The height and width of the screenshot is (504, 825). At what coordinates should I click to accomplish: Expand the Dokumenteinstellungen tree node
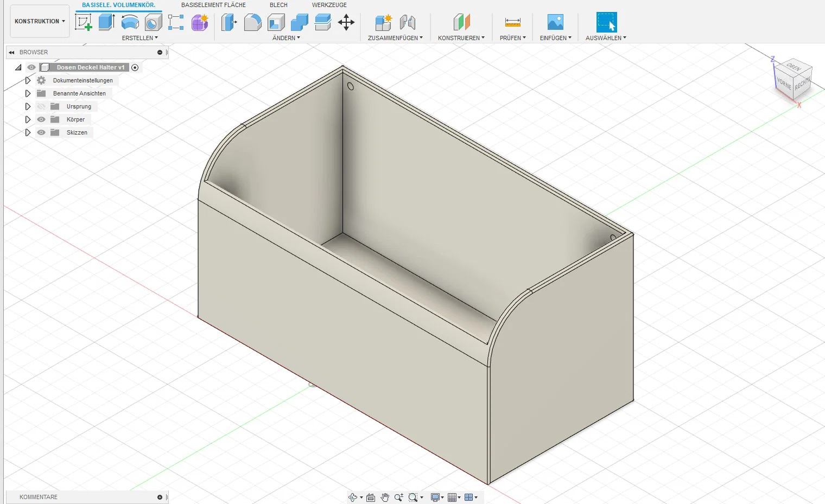tap(28, 80)
